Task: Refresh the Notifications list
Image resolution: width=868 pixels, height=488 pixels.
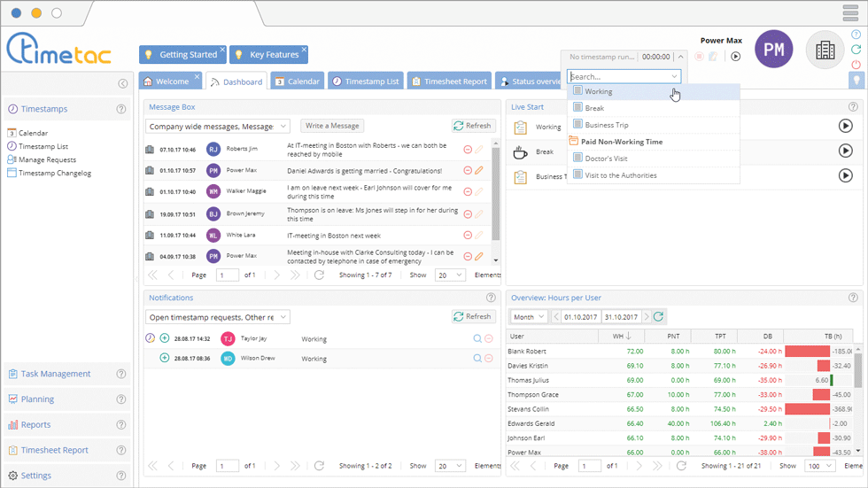Action: click(x=472, y=316)
